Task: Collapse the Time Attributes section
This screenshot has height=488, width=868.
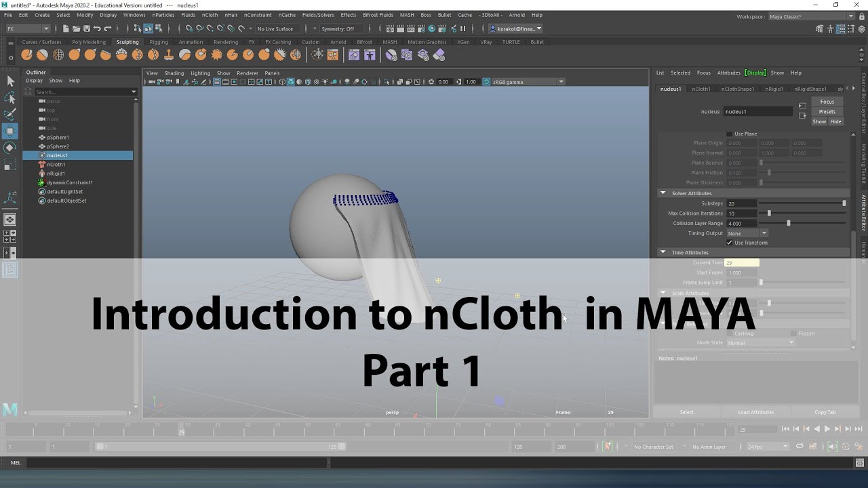Action: (663, 252)
